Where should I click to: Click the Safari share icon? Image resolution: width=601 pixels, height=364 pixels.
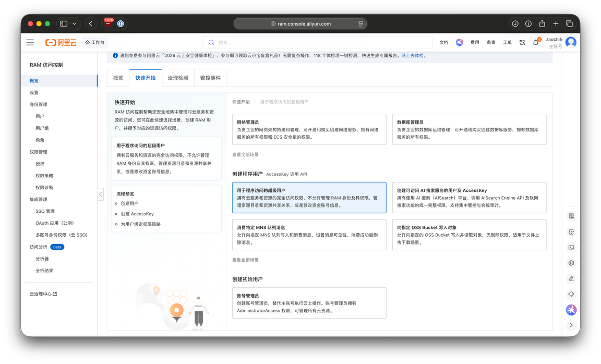tap(542, 24)
